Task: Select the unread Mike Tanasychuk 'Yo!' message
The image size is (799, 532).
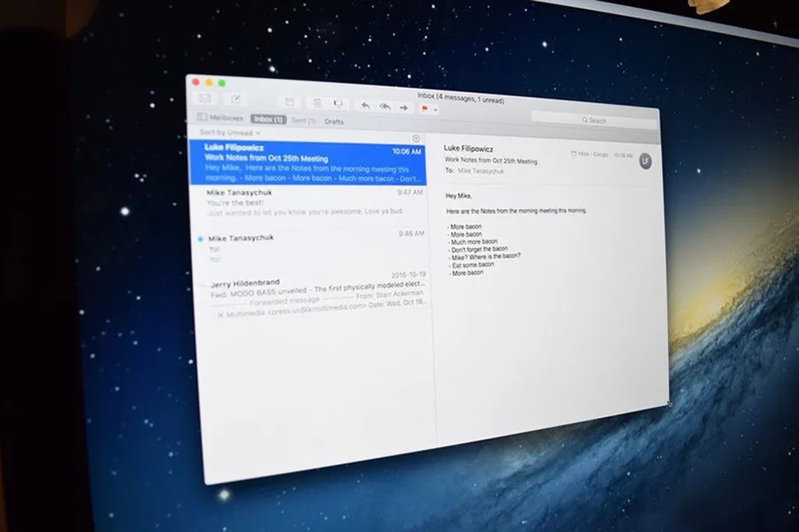Action: [x=312, y=247]
